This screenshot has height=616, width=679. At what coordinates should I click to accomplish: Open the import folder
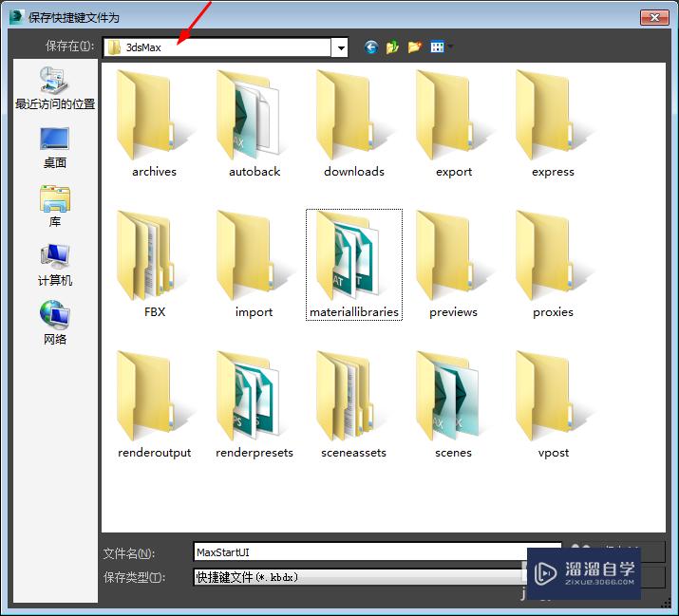coord(254,265)
